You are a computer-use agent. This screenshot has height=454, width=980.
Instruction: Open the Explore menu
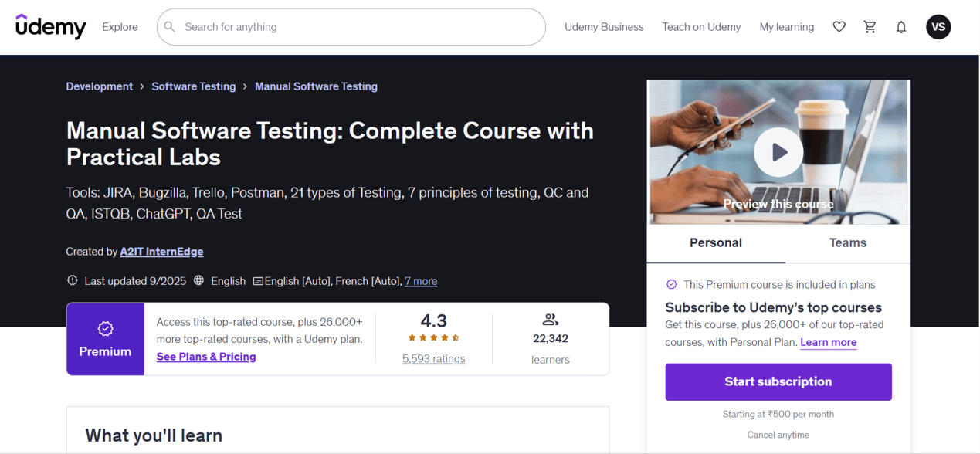pos(120,26)
